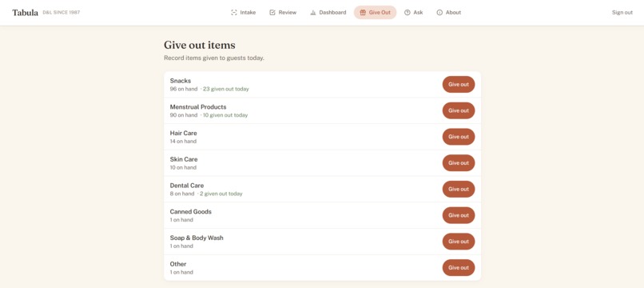Click the Soap & Body Wash name
644x288 pixels.
click(197, 238)
